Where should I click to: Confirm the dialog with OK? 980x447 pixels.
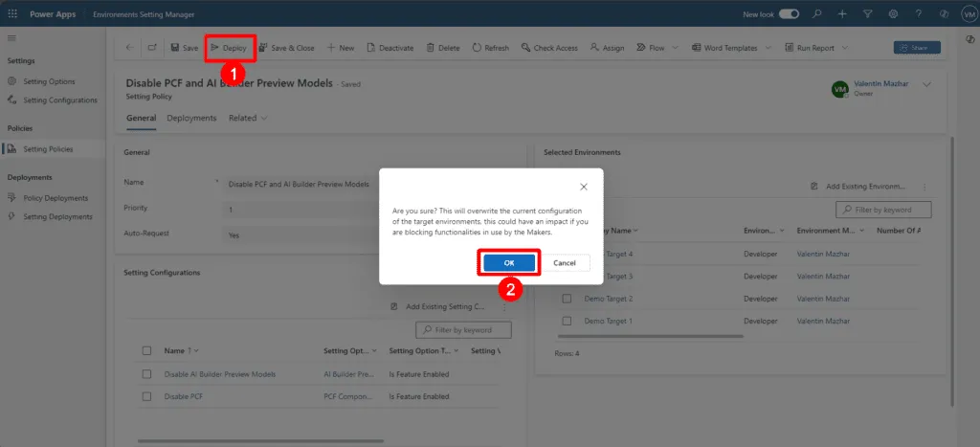point(509,263)
